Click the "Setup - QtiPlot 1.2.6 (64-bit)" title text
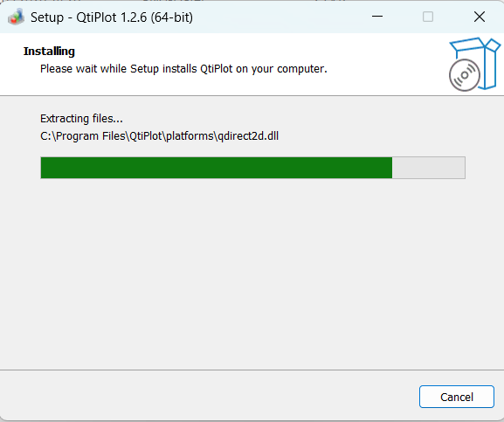This screenshot has width=504, height=422. pos(112,17)
